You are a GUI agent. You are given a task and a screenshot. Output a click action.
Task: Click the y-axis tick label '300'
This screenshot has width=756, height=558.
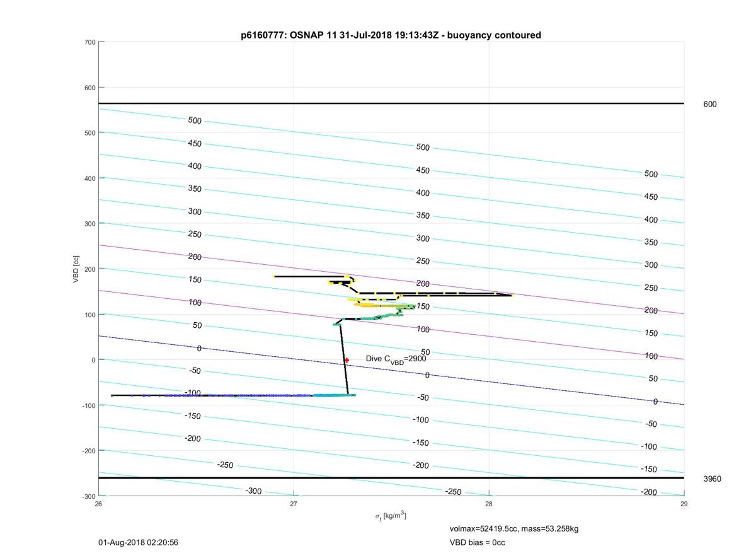click(89, 224)
